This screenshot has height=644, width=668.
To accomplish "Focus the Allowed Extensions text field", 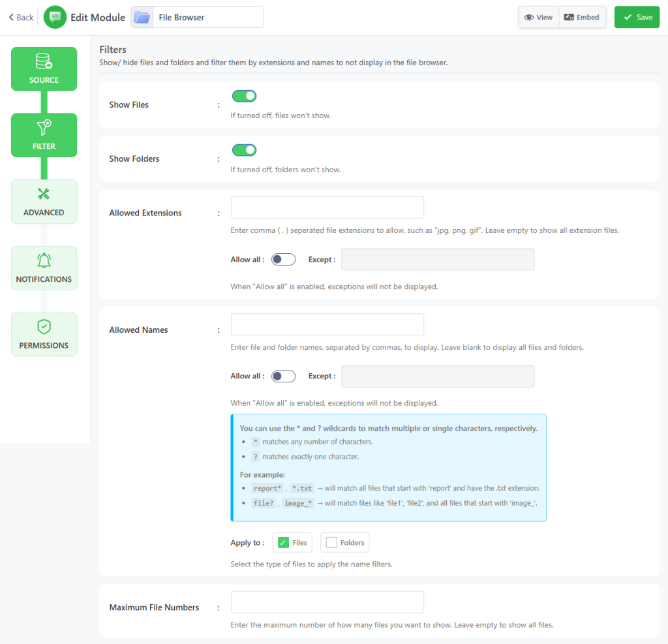I will point(327,207).
